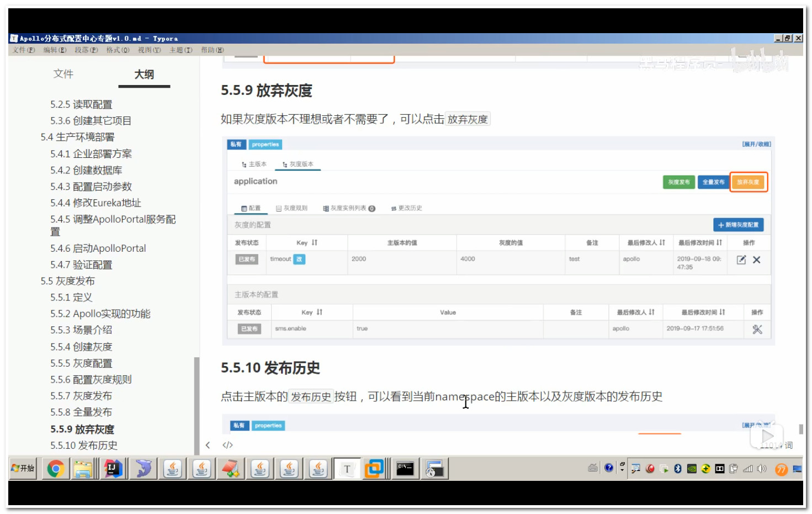Click the edit icon in timeout row
This screenshot has width=812, height=514.
point(741,259)
